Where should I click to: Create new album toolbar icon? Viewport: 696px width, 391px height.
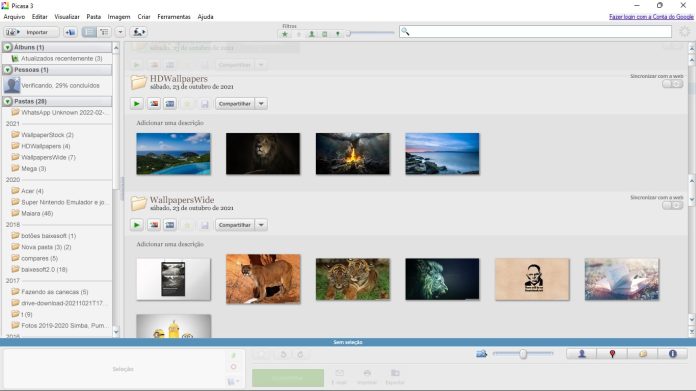pos(70,32)
